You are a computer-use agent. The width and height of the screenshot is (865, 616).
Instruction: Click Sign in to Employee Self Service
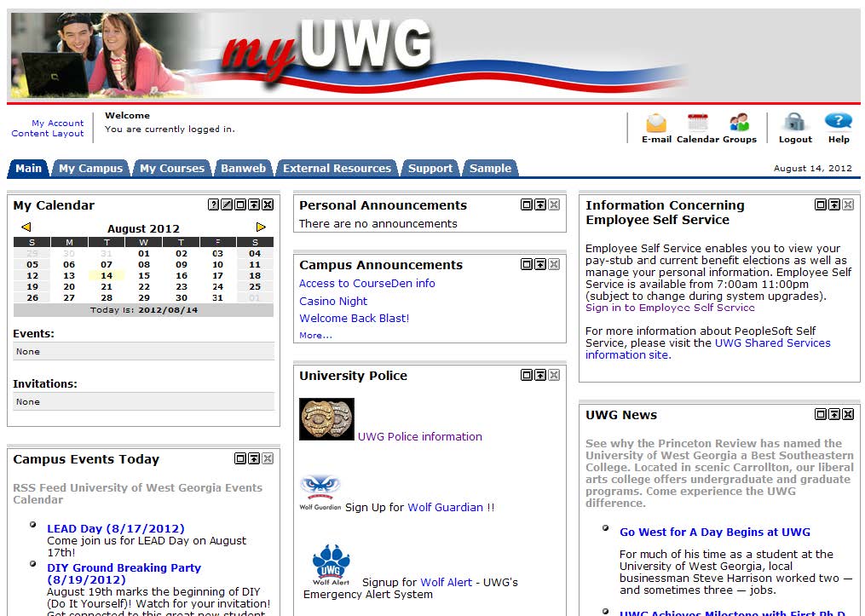[x=670, y=308]
